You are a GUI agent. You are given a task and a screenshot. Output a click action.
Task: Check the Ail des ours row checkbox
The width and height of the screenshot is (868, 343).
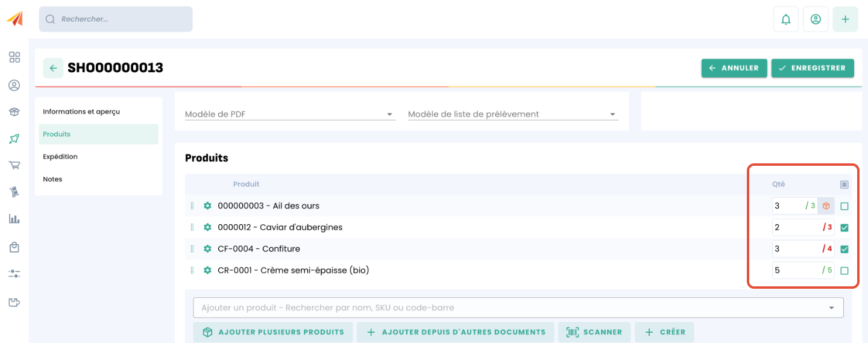[844, 206]
